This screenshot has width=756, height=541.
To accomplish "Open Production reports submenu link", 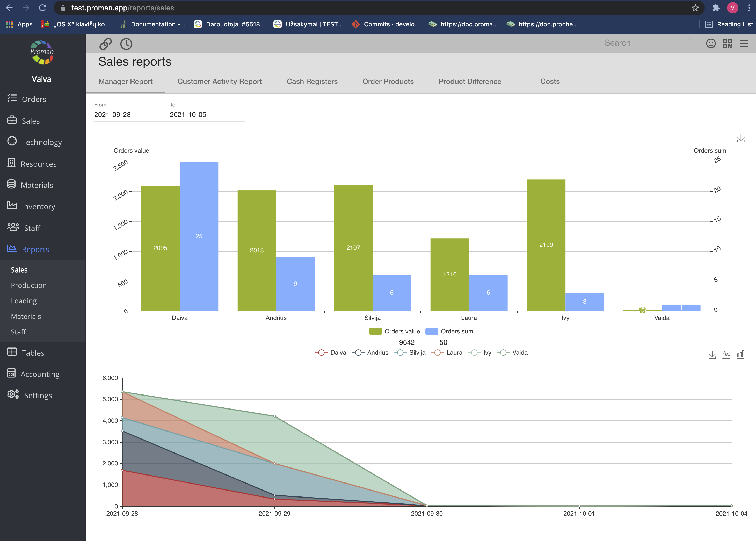I will [x=29, y=285].
